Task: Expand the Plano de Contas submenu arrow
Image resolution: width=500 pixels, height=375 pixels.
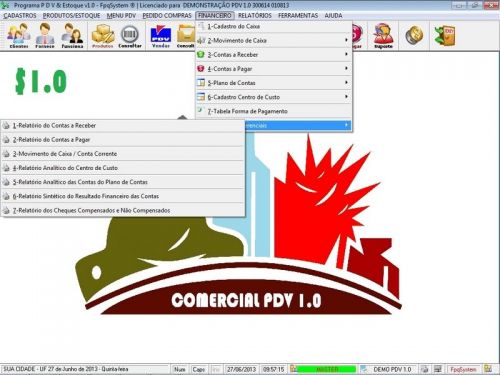Action: 347,82
